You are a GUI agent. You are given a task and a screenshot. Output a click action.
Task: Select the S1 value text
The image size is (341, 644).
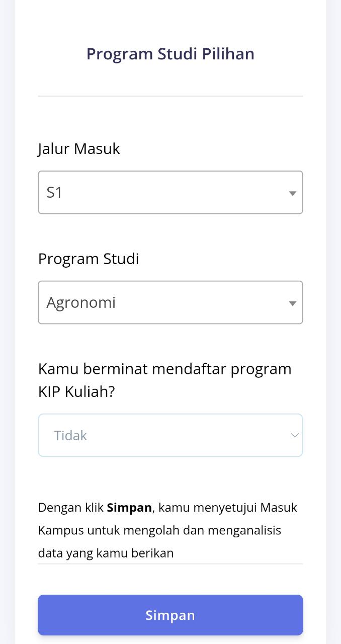(x=54, y=193)
